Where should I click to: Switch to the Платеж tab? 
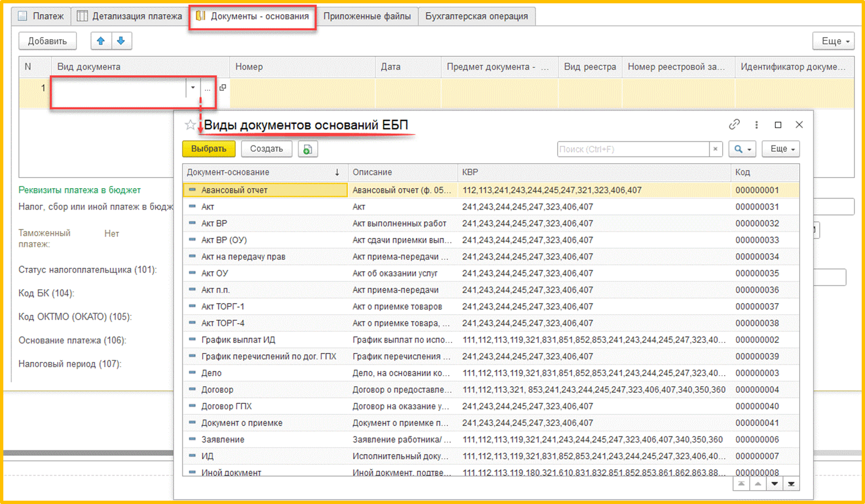pyautogui.click(x=41, y=16)
